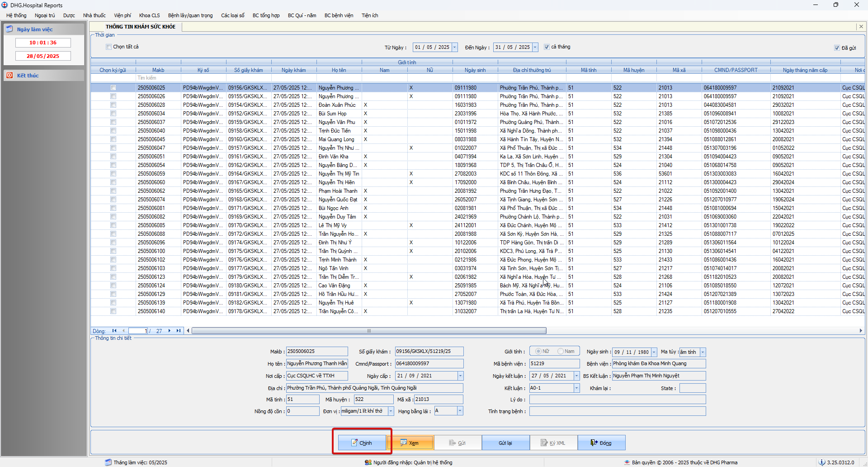The height and width of the screenshot is (467, 868).
Task: Click horizontal scrollbar left arrow
Action: click(188, 331)
